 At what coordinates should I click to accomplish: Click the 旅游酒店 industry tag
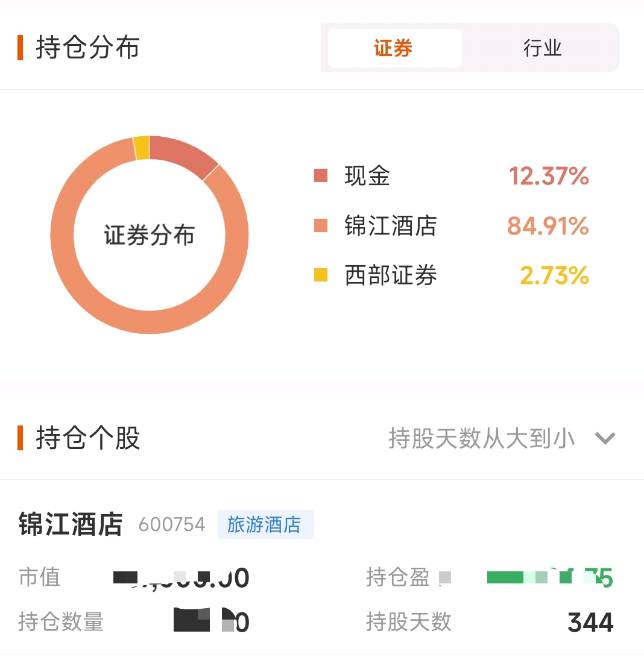tap(265, 524)
